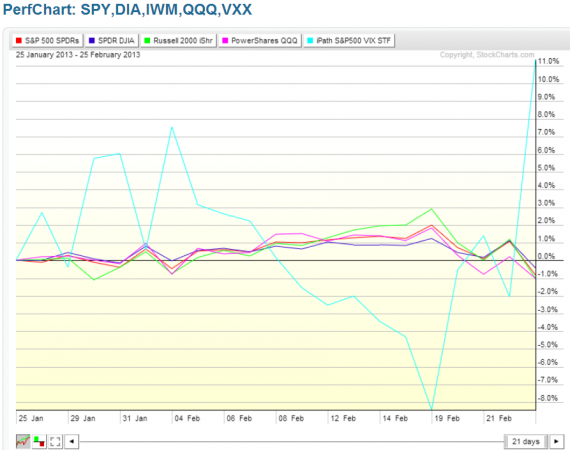Image resolution: width=570 pixels, height=450 pixels.
Task: Step the date range right arrow
Action: pyautogui.click(x=556, y=441)
